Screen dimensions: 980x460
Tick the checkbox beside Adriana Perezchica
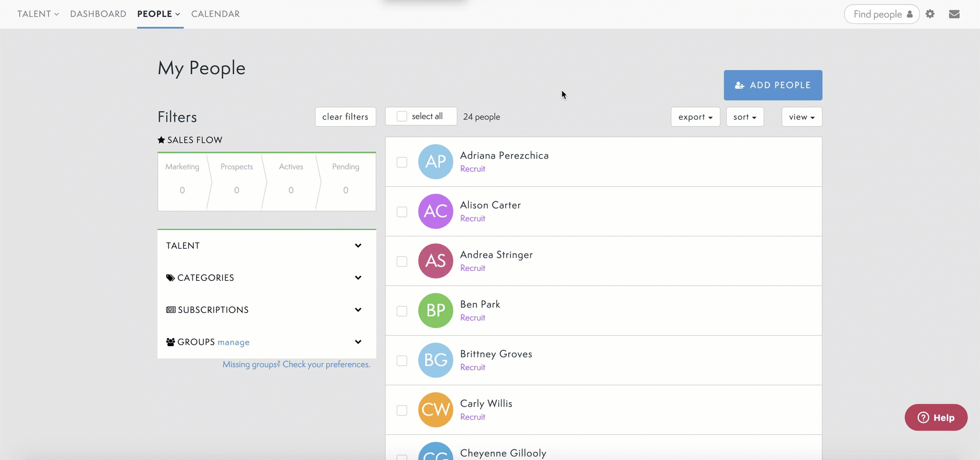click(x=402, y=162)
